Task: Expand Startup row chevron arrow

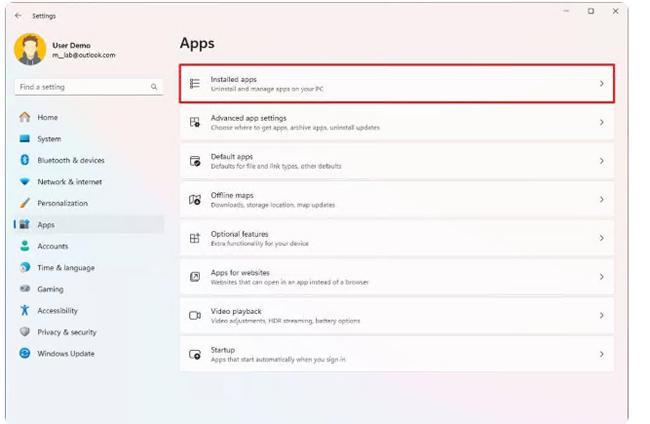Action: (x=601, y=354)
